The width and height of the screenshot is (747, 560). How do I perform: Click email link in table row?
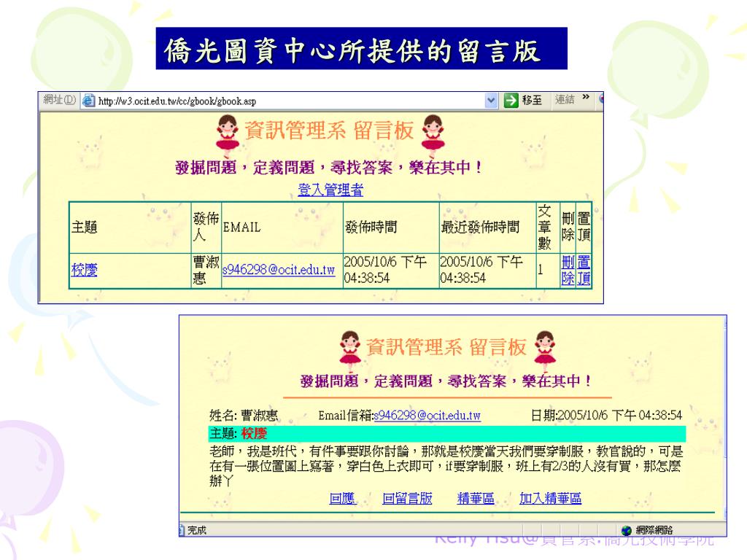(x=279, y=270)
